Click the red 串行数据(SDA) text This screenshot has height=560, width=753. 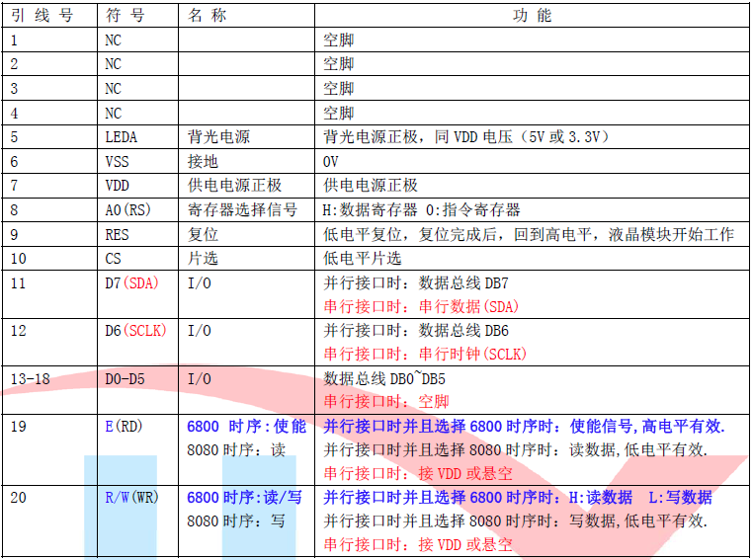point(421,306)
